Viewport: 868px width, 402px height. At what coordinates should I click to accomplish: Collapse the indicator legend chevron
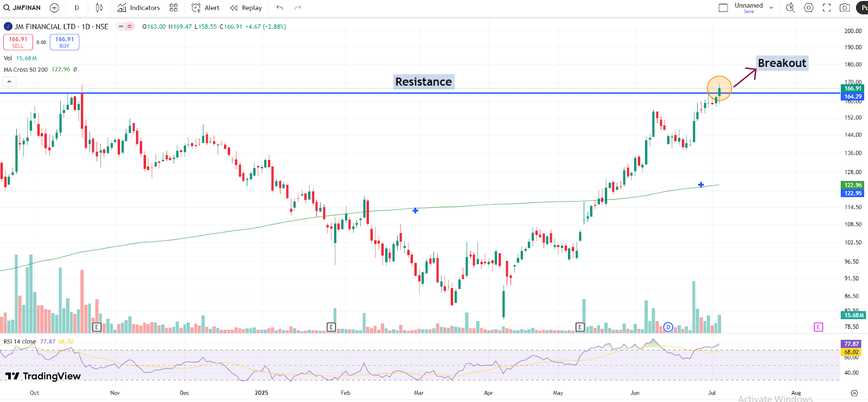click(9, 82)
